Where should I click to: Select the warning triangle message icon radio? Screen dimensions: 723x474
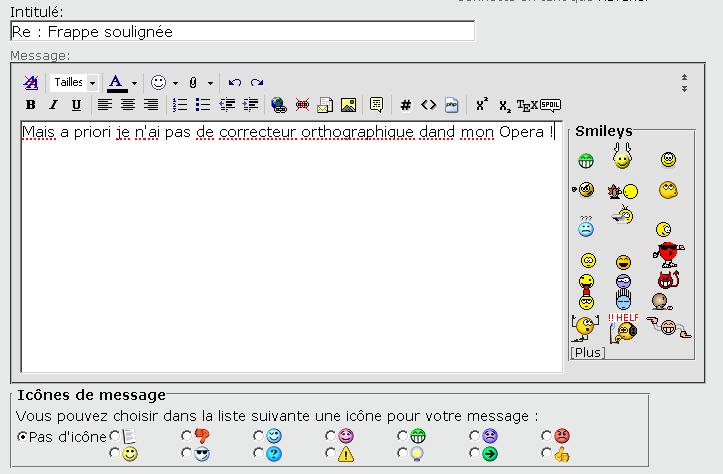click(330, 454)
